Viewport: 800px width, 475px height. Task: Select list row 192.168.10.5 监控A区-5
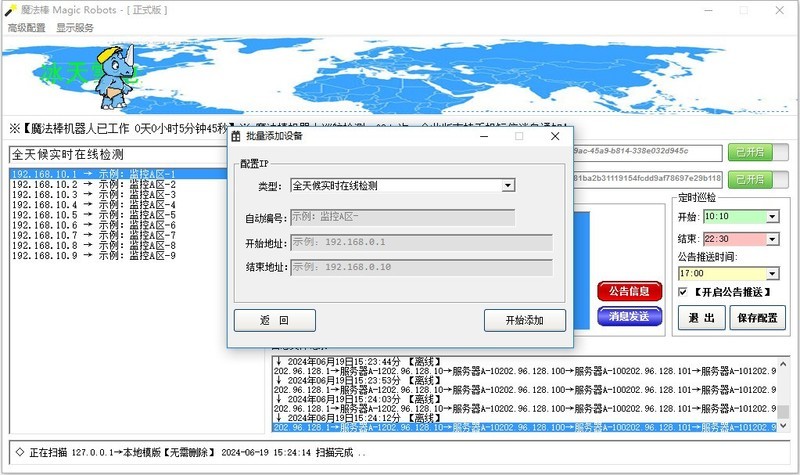click(118, 215)
